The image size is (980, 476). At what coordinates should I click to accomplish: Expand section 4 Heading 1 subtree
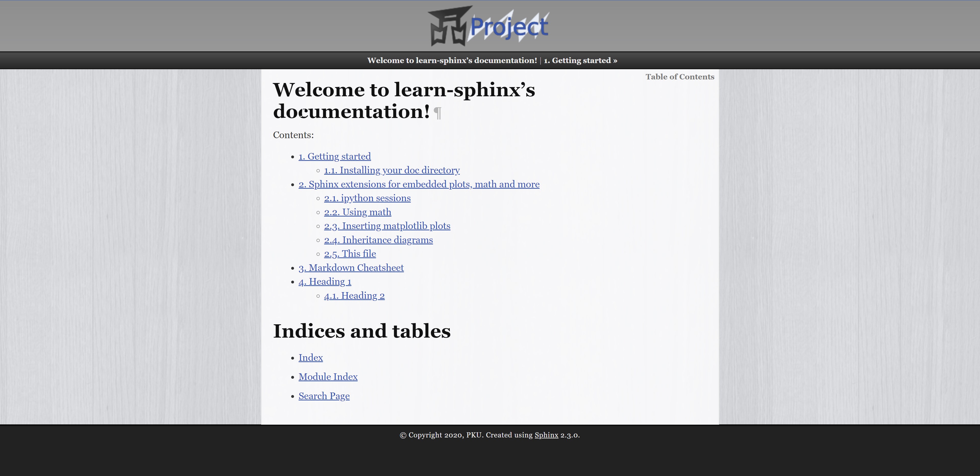(x=325, y=281)
